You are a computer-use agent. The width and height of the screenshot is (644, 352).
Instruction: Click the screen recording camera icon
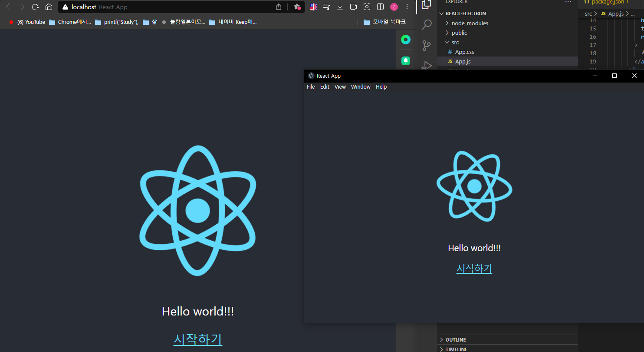tap(353, 7)
